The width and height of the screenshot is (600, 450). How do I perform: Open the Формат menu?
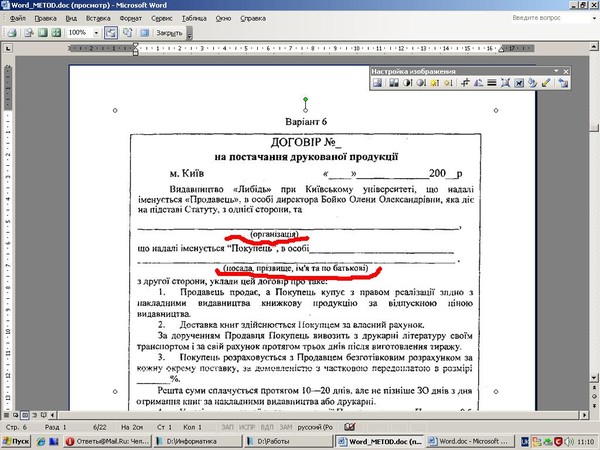coord(131,18)
